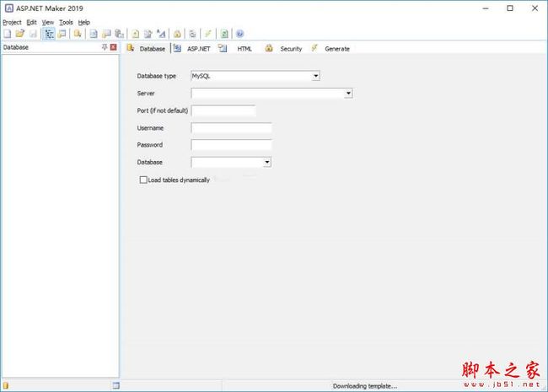Click the Port (if not default) input field
This screenshot has height=392, width=548.
pos(223,110)
